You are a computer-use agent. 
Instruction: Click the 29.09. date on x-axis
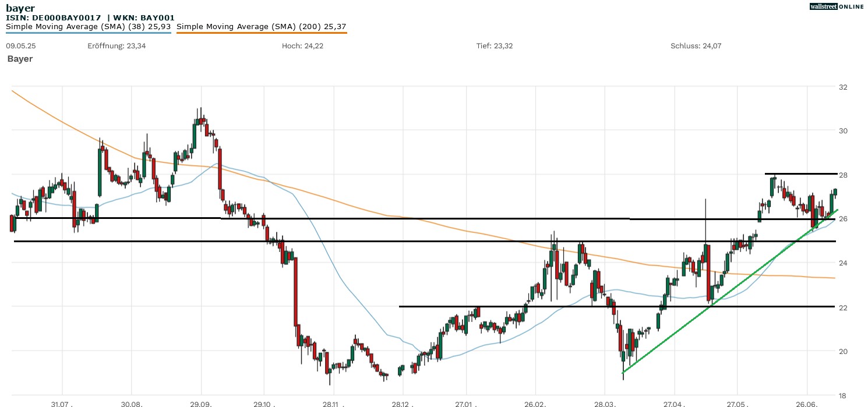(x=201, y=403)
